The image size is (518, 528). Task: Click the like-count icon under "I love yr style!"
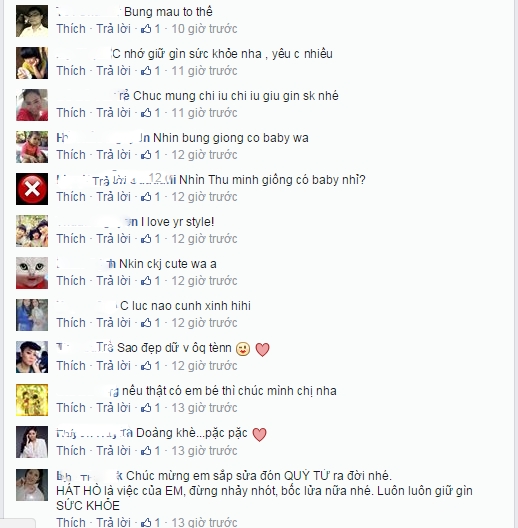pos(146,239)
